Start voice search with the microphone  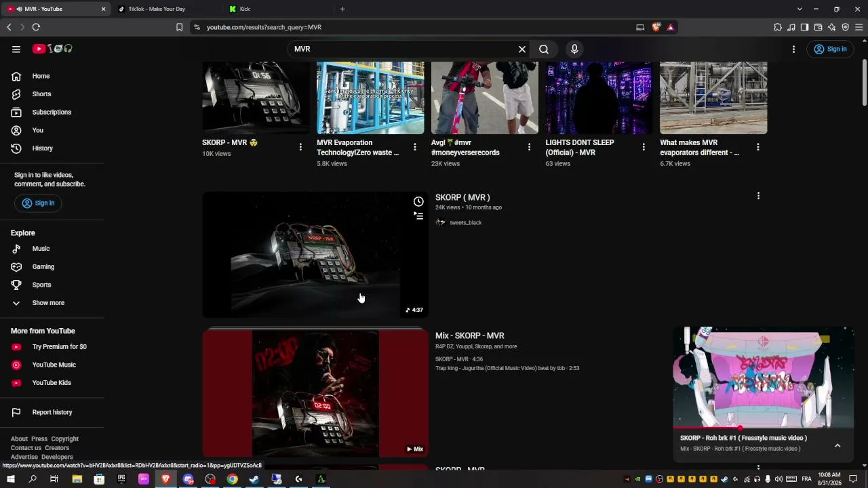point(574,49)
